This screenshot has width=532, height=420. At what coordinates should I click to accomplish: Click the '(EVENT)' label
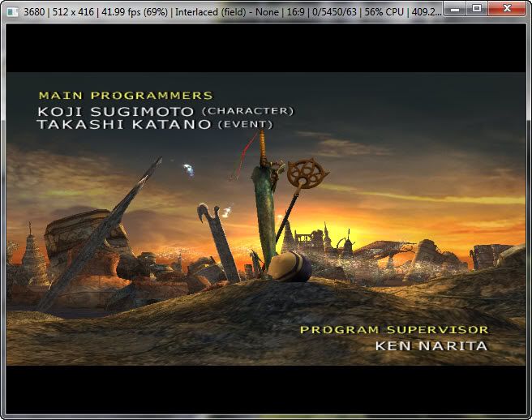tap(245, 125)
